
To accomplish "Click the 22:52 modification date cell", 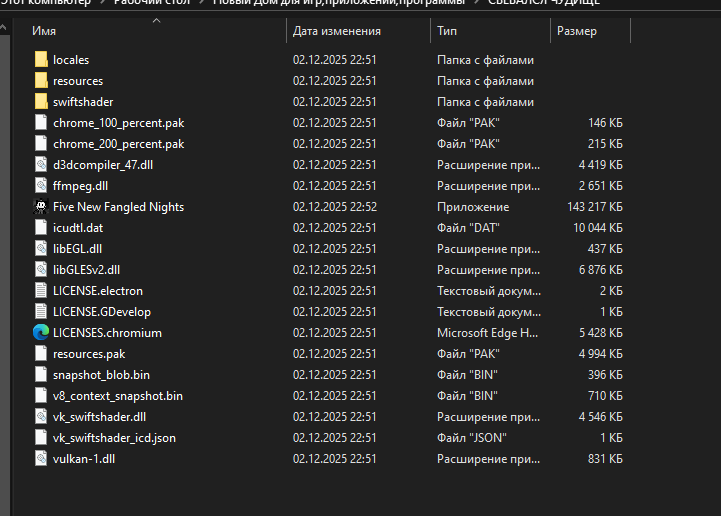I will tap(335, 207).
